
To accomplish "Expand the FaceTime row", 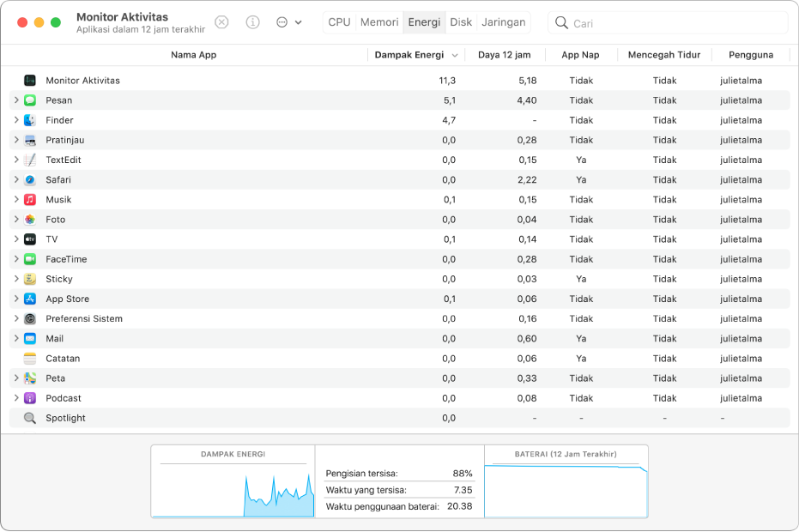I will tap(16, 259).
